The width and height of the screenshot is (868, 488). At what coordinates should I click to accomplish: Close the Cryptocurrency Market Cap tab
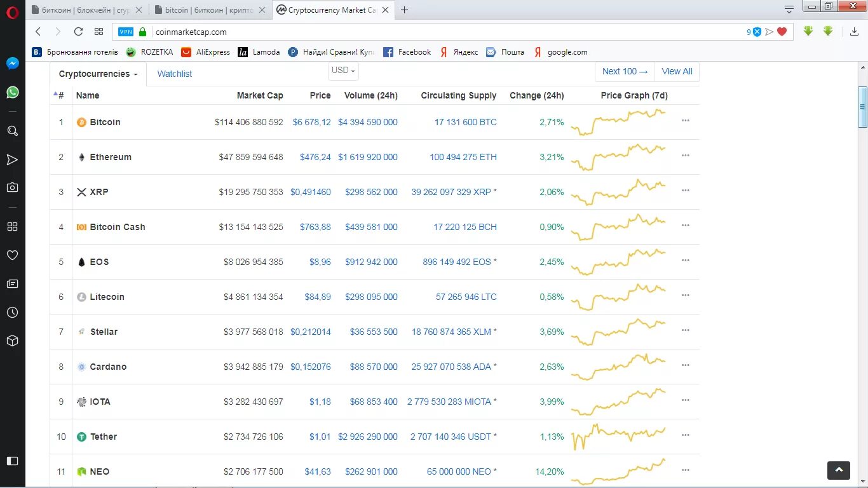[386, 10]
